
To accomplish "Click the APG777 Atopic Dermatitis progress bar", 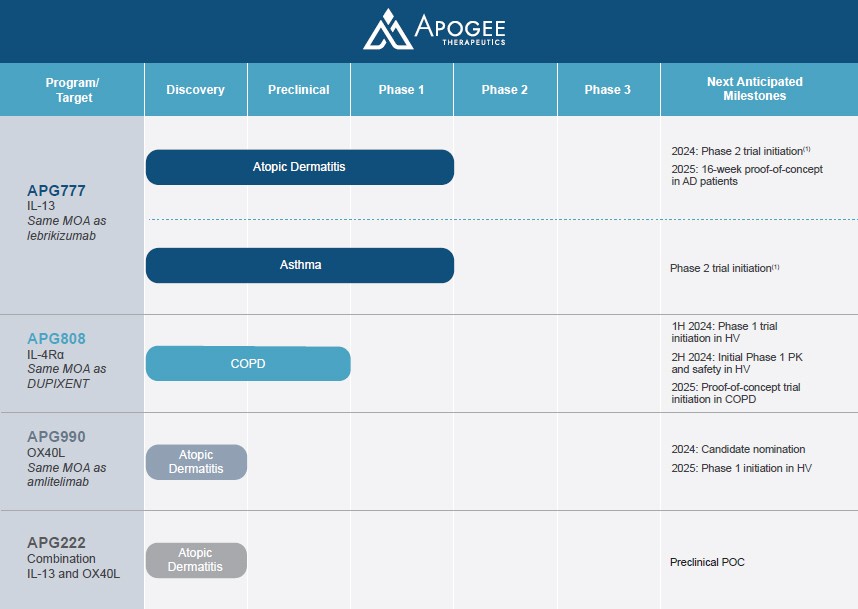I will click(299, 167).
